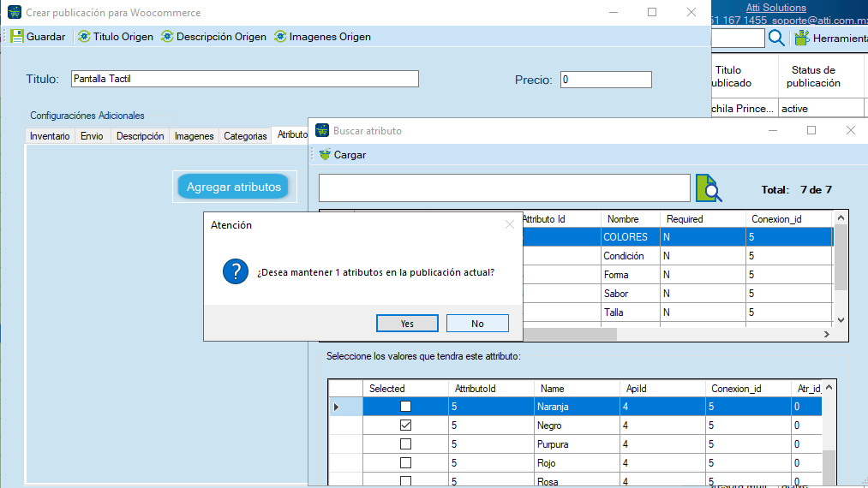Open the Atti Solutions link
Viewport: 868px width, 488px height.
pyautogui.click(x=775, y=8)
